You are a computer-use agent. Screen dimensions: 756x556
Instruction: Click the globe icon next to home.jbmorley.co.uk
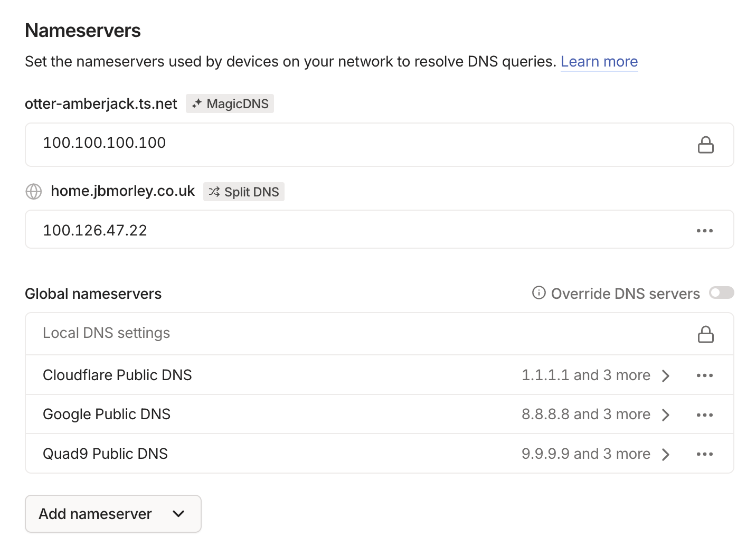click(34, 192)
